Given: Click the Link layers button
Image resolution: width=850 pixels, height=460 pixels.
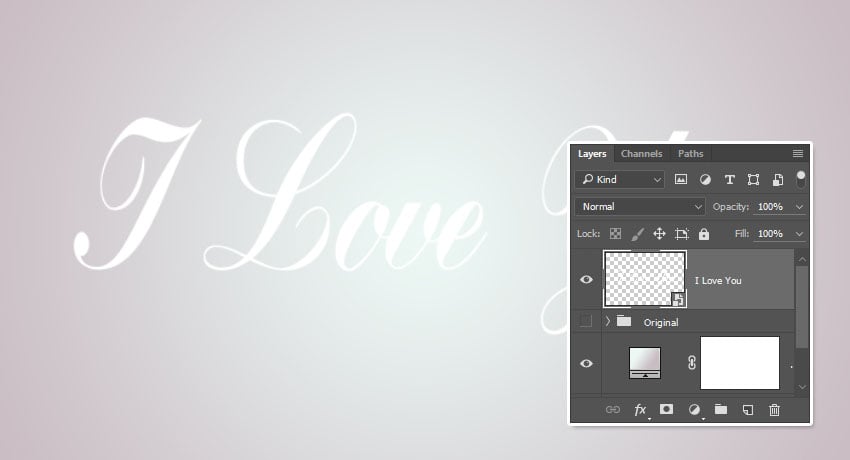Looking at the screenshot, I should pos(613,410).
